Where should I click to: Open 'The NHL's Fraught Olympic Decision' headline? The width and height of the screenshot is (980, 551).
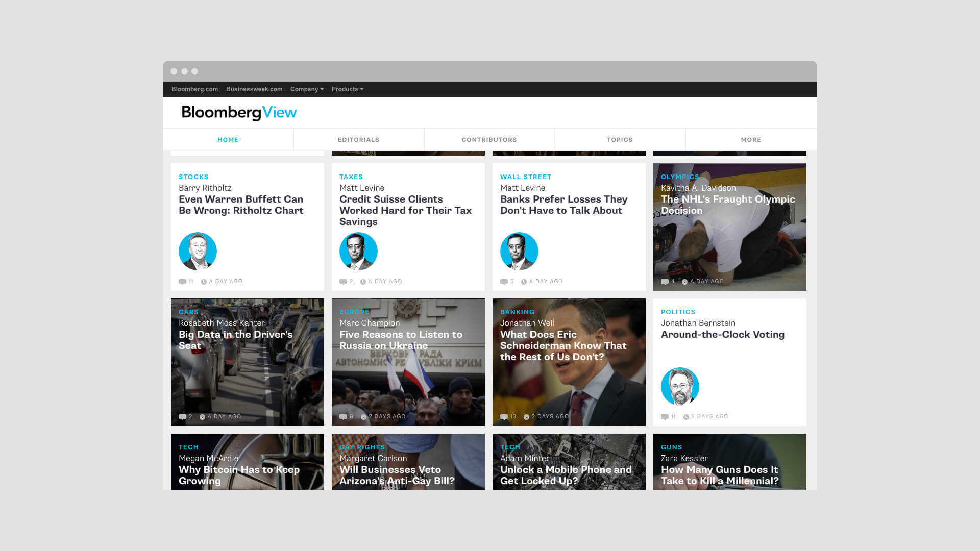tap(728, 205)
